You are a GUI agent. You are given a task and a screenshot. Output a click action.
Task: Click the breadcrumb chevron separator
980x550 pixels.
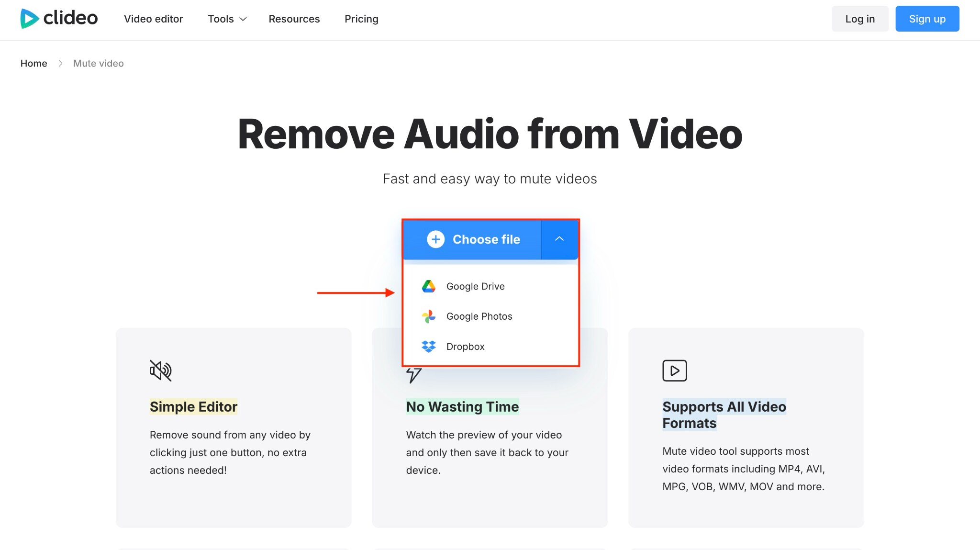(x=60, y=63)
